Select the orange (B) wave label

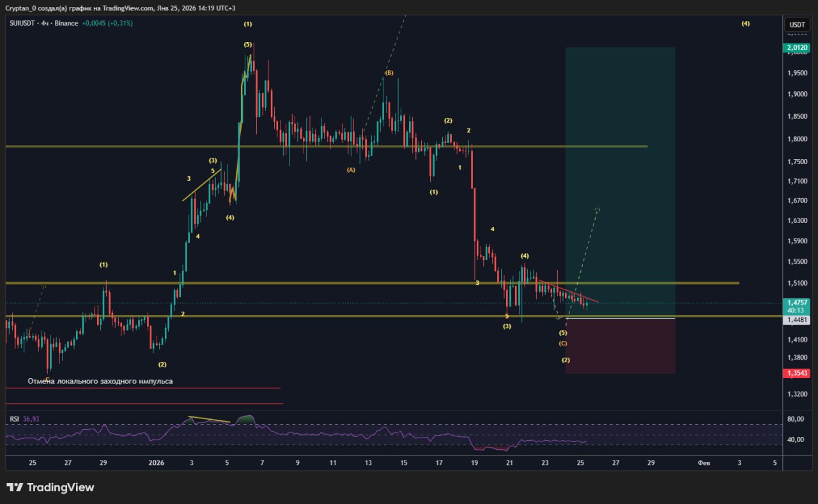tap(389, 73)
